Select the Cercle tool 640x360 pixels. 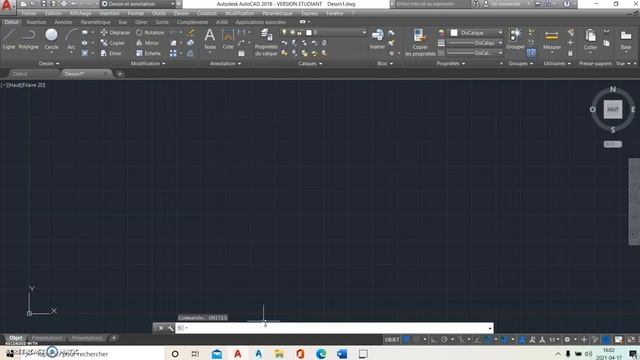(51, 39)
